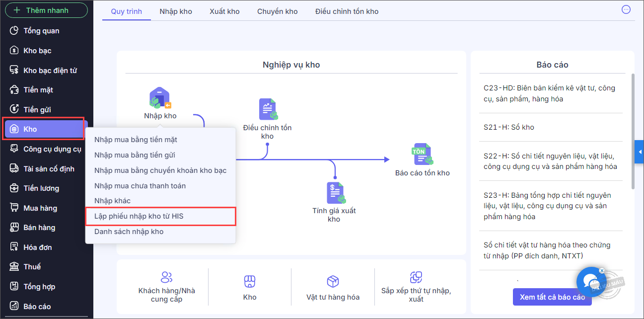Viewport: 644px width, 319px height.
Task: Click the Nhập kho warehouse icon
Action: click(160, 98)
